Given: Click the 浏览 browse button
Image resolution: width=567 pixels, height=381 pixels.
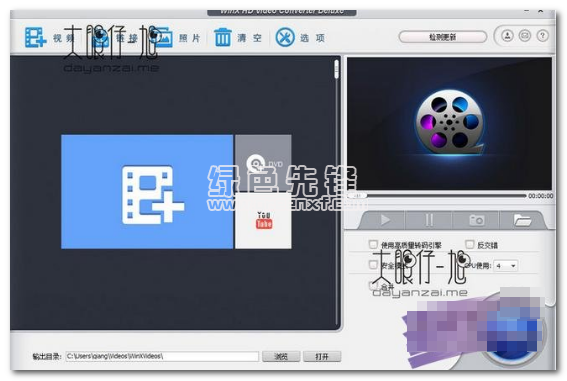Looking at the screenshot, I should click(281, 356).
